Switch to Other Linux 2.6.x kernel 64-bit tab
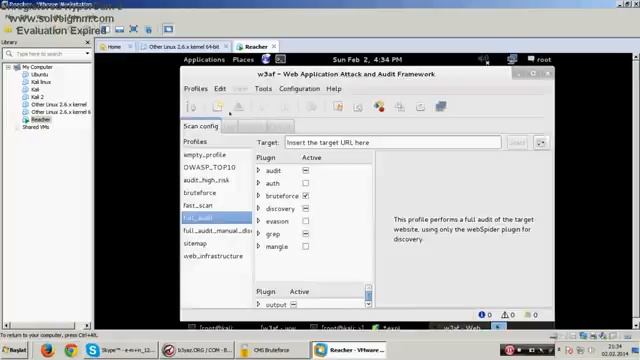 [184, 47]
